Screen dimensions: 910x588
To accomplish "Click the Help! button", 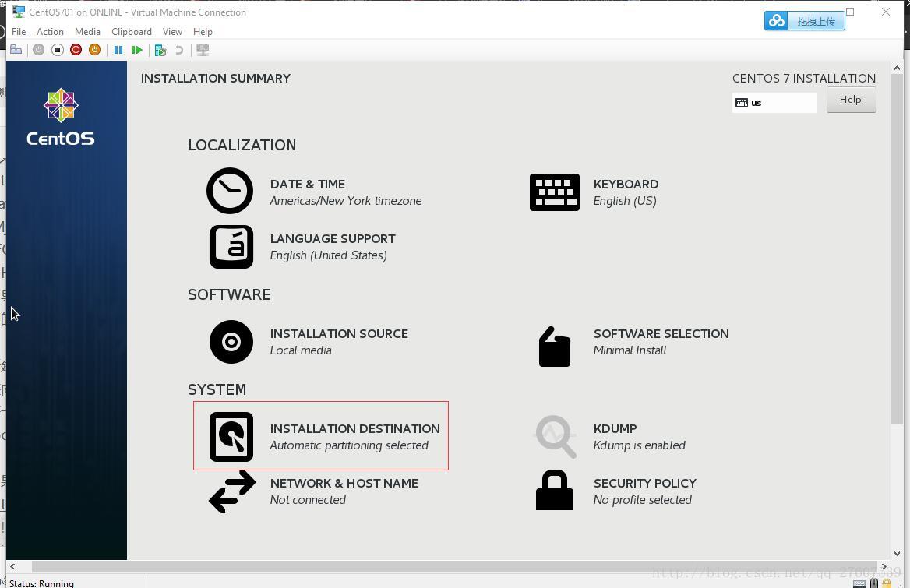I will tap(851, 100).
